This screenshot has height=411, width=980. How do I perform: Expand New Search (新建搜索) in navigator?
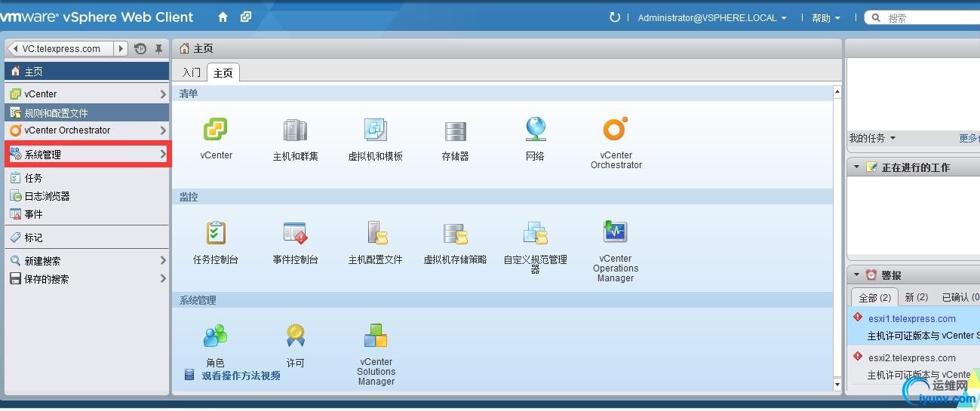coord(163,260)
